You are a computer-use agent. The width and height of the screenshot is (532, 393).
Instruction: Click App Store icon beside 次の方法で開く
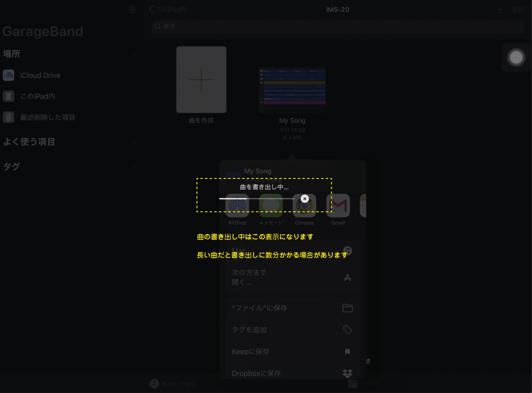tap(348, 278)
